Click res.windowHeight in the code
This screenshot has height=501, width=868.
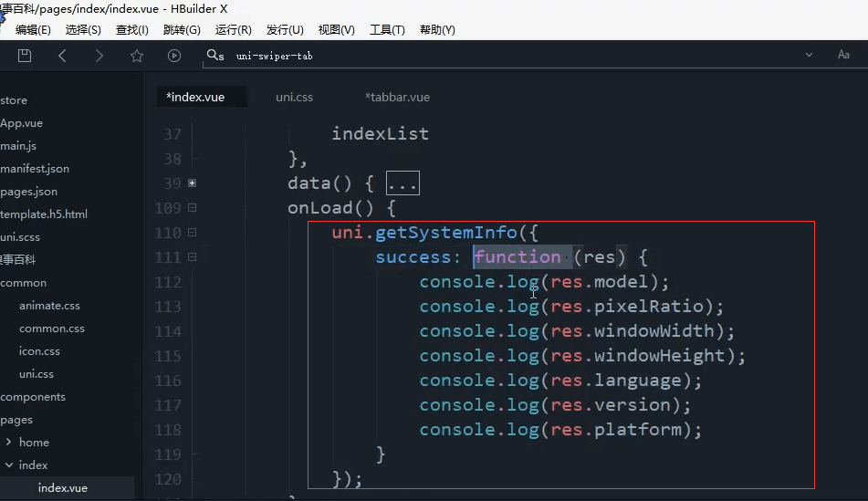coord(638,355)
